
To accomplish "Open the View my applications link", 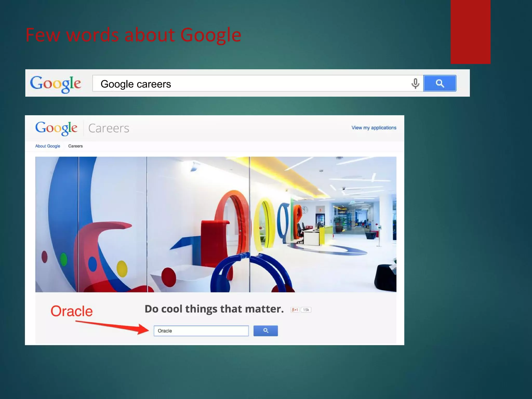I will 374,128.
